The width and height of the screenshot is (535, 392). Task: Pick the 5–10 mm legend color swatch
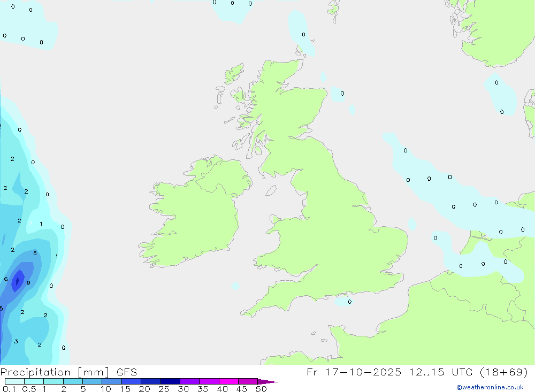tap(93, 381)
